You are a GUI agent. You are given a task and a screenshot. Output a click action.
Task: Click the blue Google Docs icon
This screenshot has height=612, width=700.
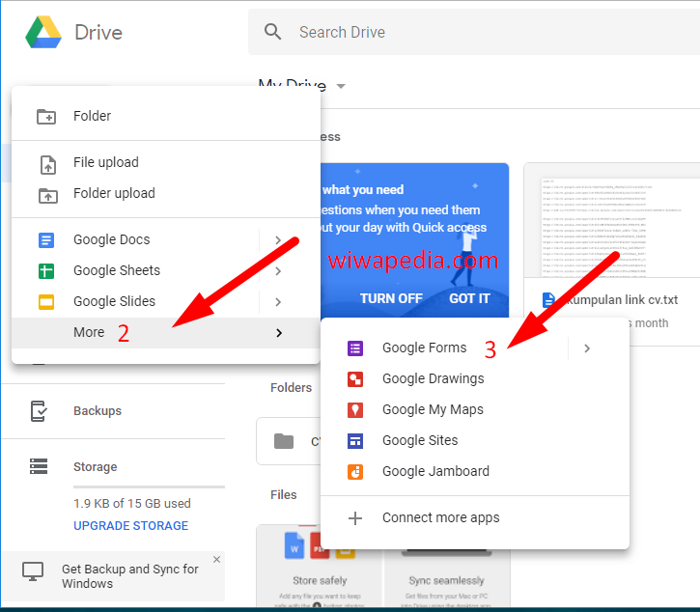pyautogui.click(x=46, y=240)
